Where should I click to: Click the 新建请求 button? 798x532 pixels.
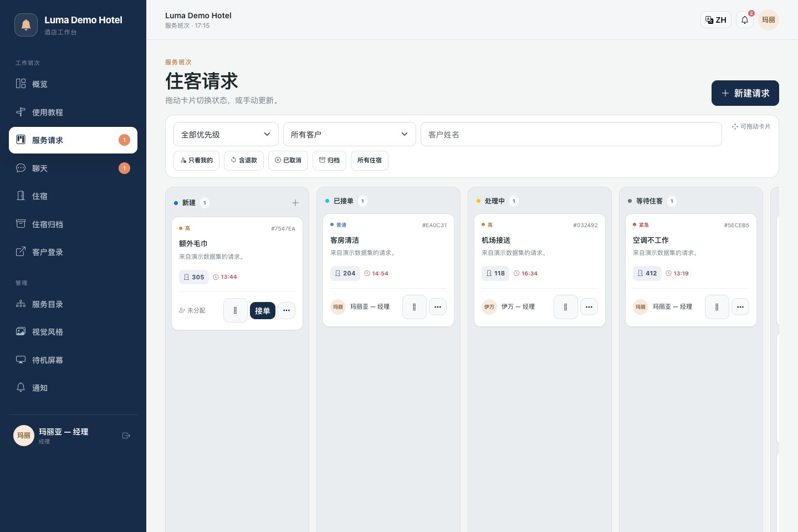(x=745, y=93)
